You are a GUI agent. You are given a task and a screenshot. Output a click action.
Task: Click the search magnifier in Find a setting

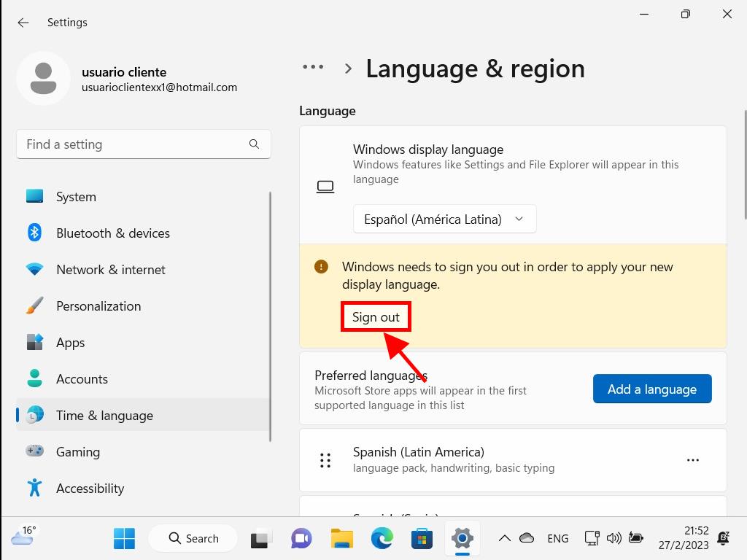pyautogui.click(x=254, y=144)
